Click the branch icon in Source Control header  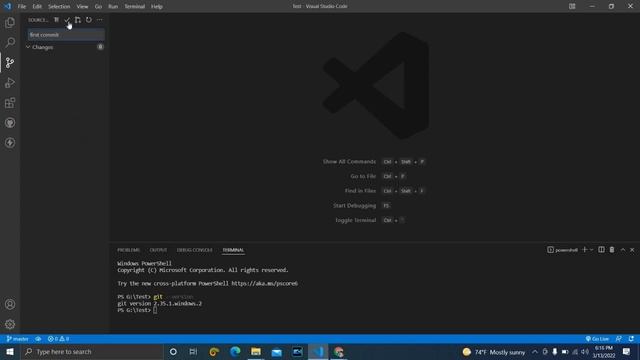click(78, 20)
